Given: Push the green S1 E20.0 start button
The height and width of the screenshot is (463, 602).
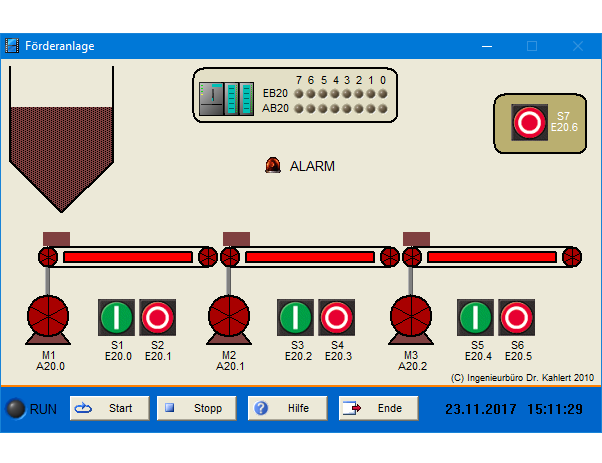Looking at the screenshot, I should tap(116, 317).
